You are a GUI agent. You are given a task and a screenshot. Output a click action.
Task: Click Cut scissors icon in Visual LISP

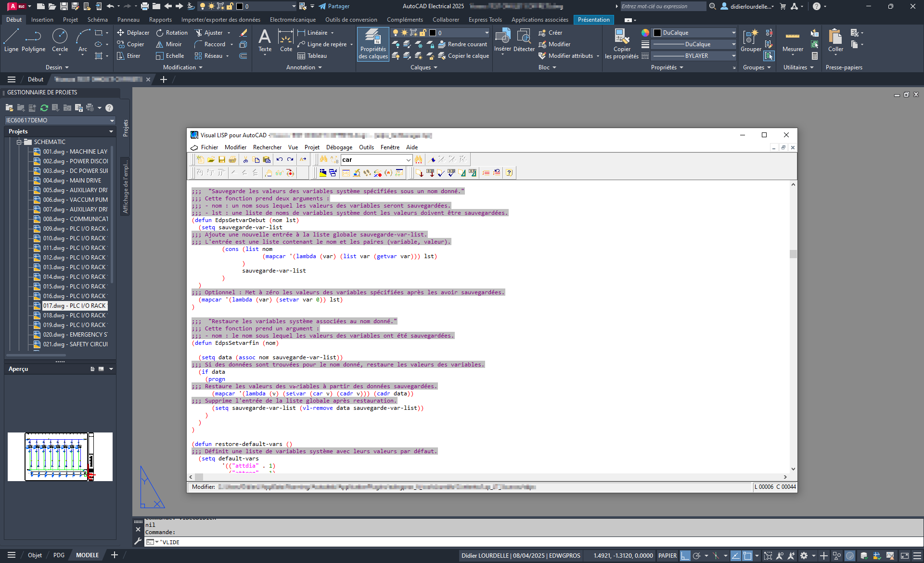point(245,159)
